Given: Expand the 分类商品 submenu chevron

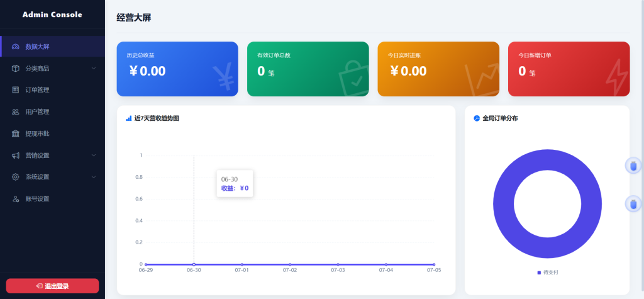Looking at the screenshot, I should [x=94, y=68].
